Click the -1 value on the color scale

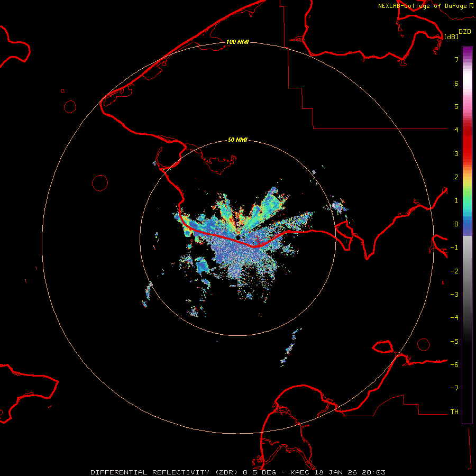click(454, 248)
